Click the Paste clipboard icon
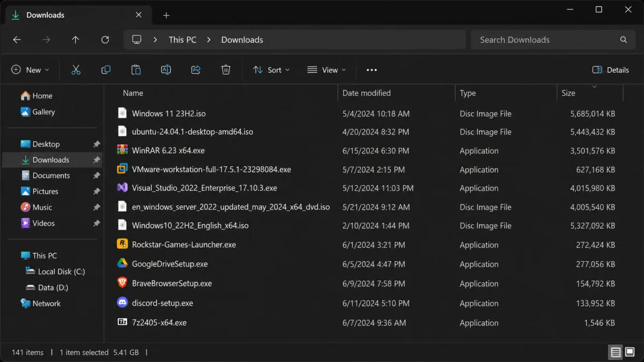The width and height of the screenshot is (644, 362). [136, 70]
